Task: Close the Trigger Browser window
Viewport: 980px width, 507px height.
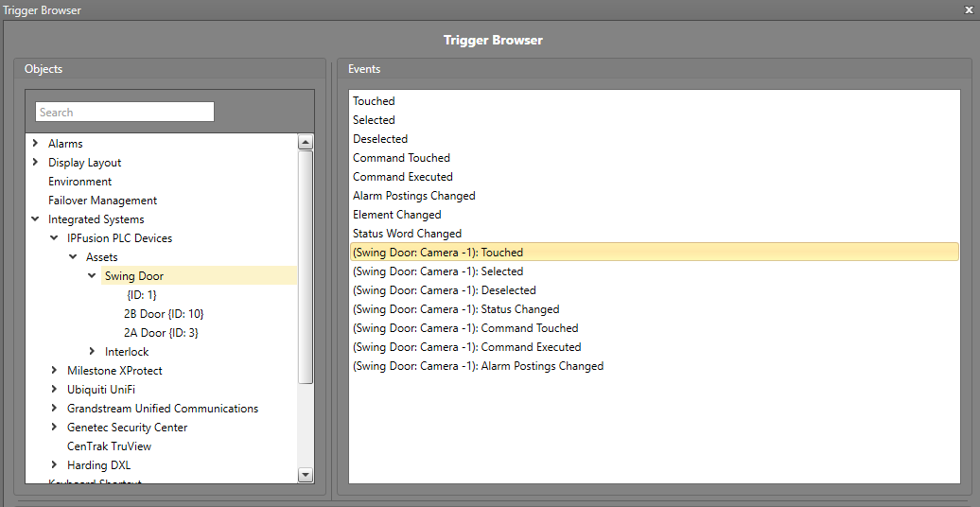Action: 969,9
